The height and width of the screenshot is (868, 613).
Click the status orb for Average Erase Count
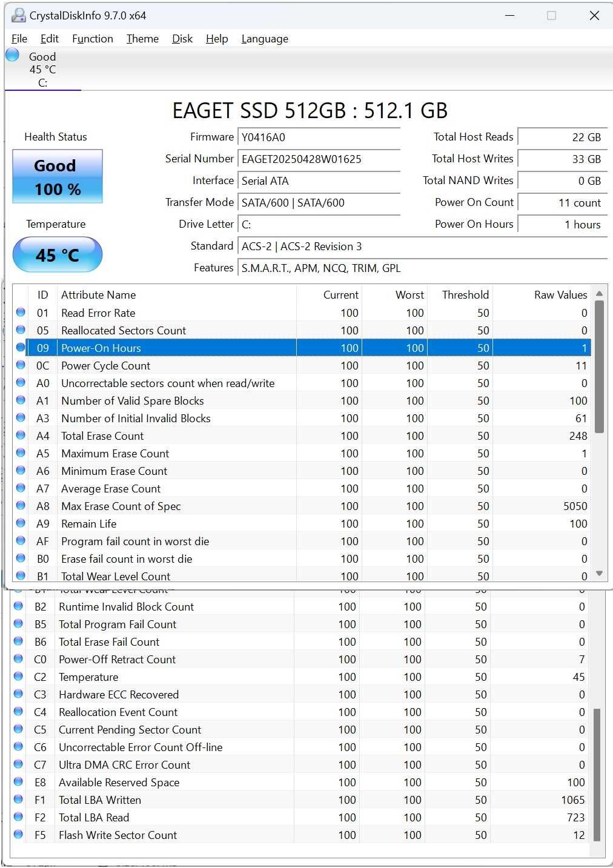21,488
